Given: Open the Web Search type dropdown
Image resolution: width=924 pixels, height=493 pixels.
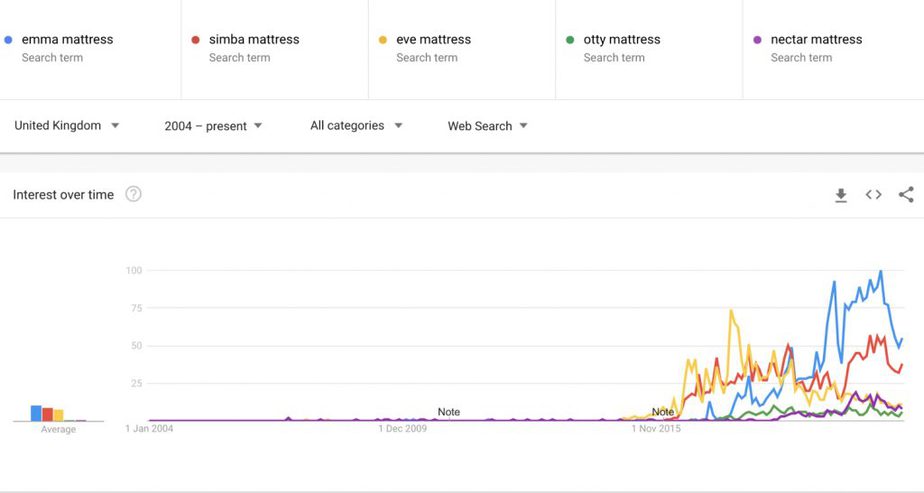Looking at the screenshot, I should click(487, 125).
